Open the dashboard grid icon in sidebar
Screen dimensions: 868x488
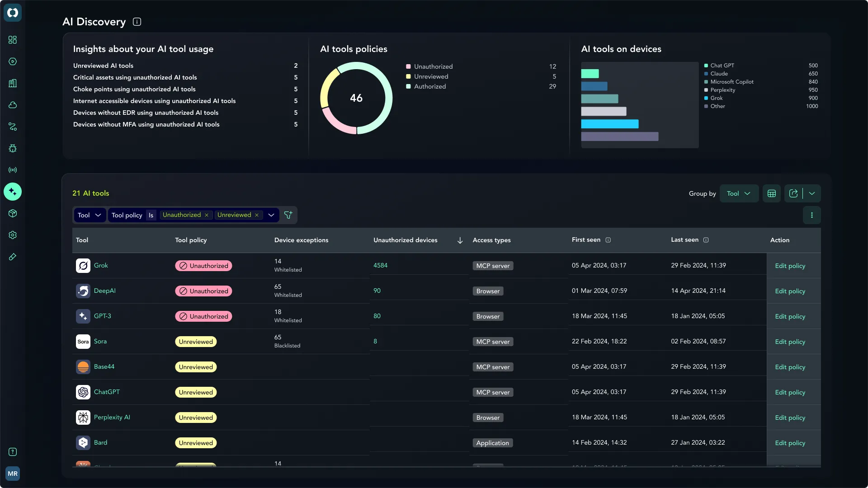point(13,40)
